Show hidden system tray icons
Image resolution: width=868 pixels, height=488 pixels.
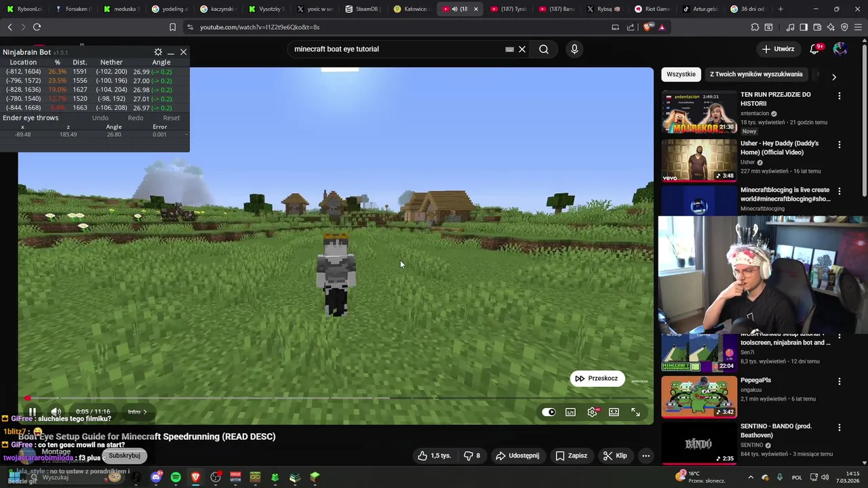pos(751,477)
